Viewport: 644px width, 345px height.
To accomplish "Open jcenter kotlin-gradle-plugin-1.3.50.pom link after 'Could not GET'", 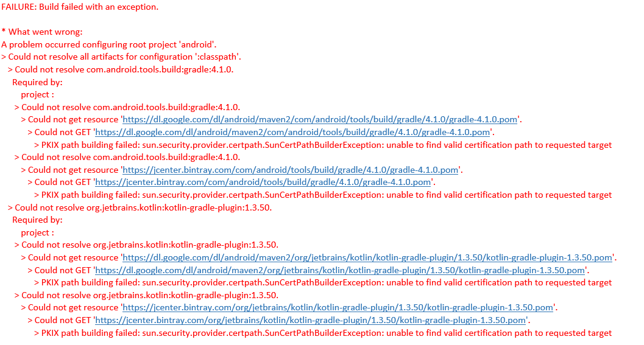I will 311,320.
